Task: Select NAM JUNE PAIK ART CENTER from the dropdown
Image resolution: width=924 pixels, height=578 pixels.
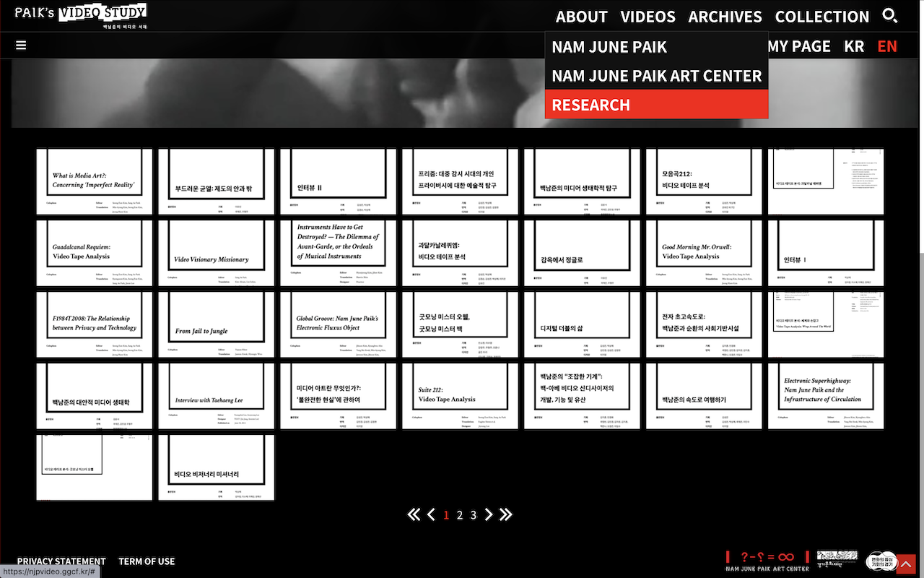Action: 656,76
